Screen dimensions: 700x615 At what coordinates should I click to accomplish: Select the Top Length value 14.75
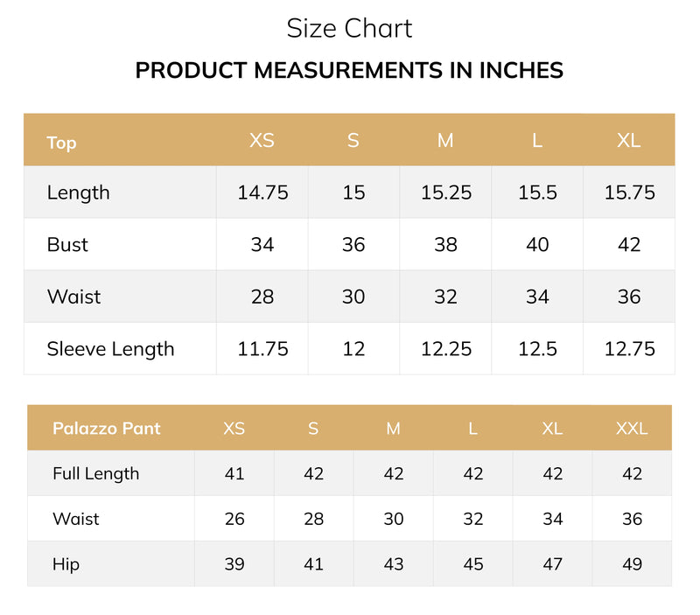[x=263, y=192]
